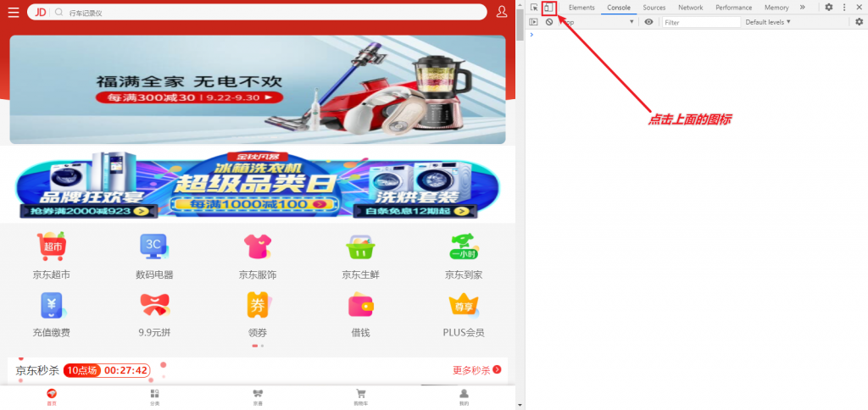Click second category page indicator dot

[262, 346]
